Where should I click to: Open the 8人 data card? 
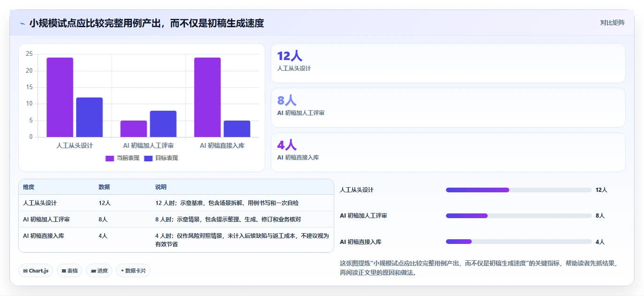tap(448, 108)
